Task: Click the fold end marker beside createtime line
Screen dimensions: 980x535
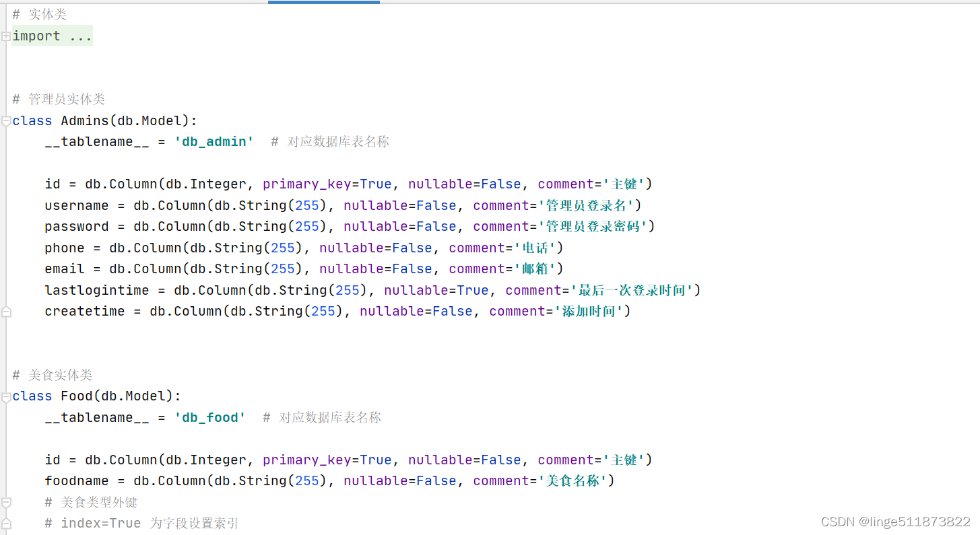Action: (6, 312)
